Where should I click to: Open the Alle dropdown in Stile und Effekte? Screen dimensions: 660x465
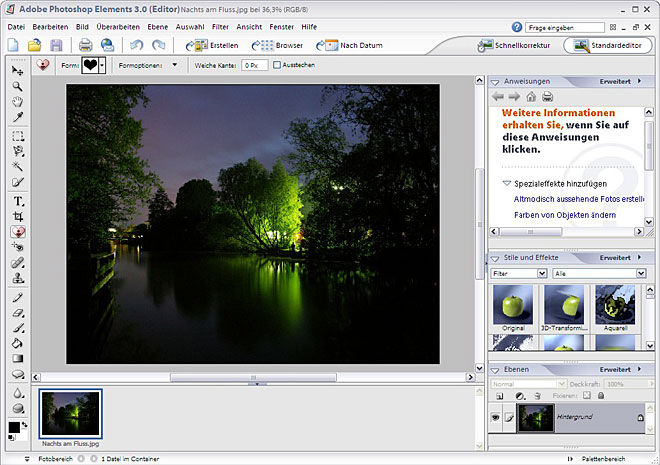point(641,274)
